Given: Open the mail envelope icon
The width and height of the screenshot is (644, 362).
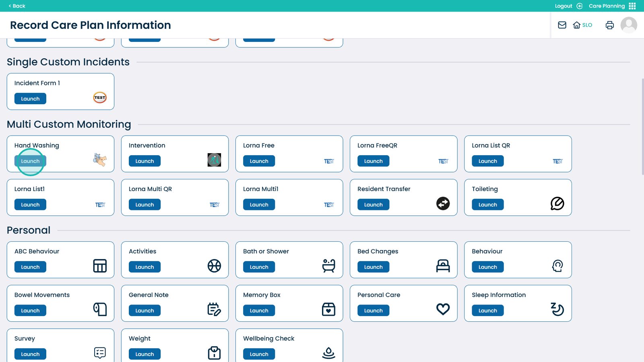Looking at the screenshot, I should pyautogui.click(x=562, y=25).
